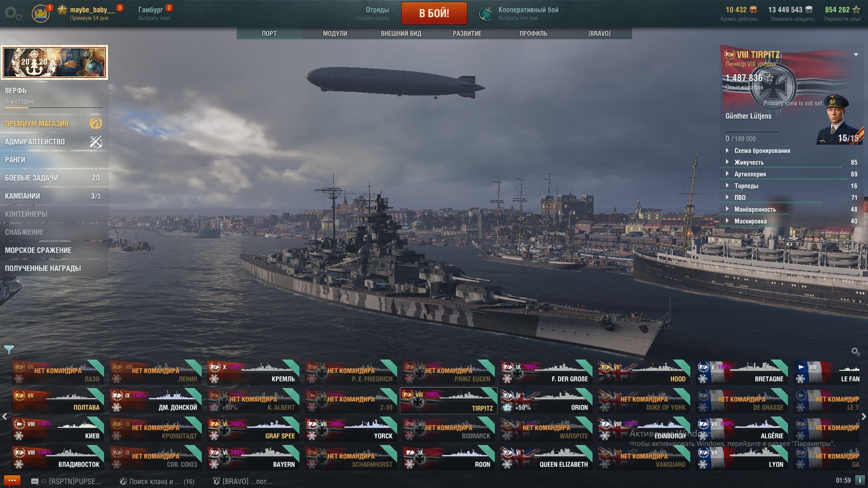The image size is (868, 488).
Task: Click the ВЕРФЬ stage progress bar
Action: (54, 108)
